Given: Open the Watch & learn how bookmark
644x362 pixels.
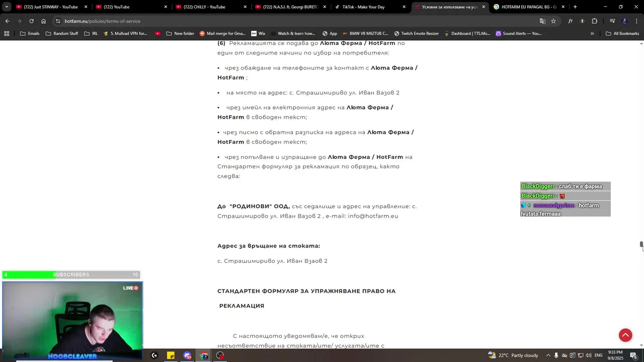Looking at the screenshot, I should tap(292, 34).
